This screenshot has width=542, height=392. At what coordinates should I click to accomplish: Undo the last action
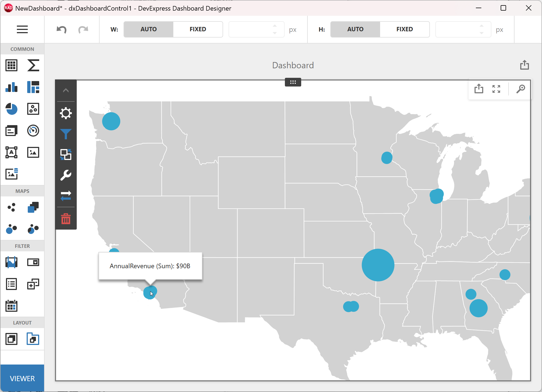61,29
